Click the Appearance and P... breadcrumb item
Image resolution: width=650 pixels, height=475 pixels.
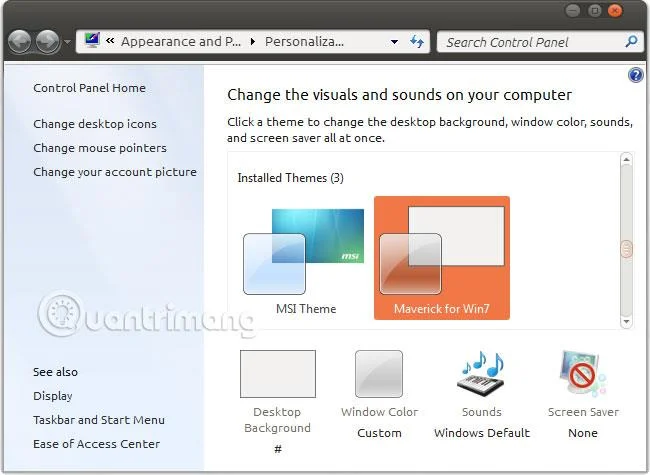click(x=181, y=41)
